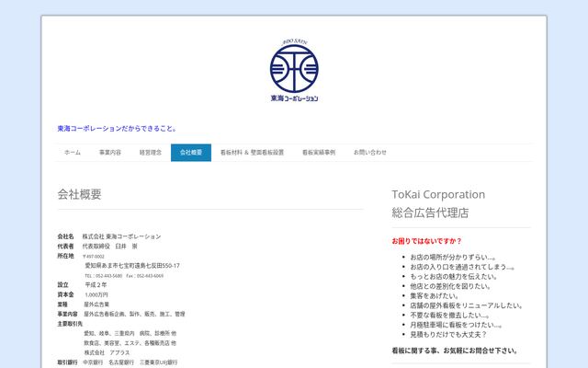Click the bullet 見積もりだけでも大丈夫？
588x368 pixels.
448,335
